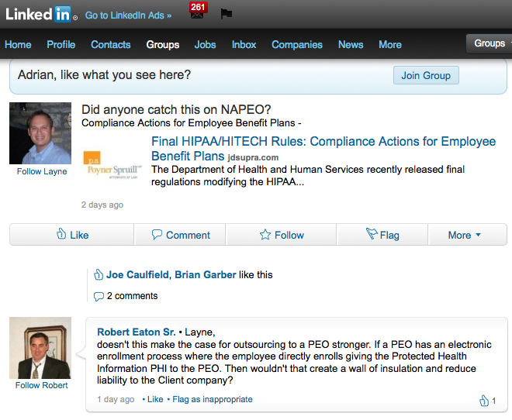
Task: Click the Follow Layne link
Action: tap(42, 171)
